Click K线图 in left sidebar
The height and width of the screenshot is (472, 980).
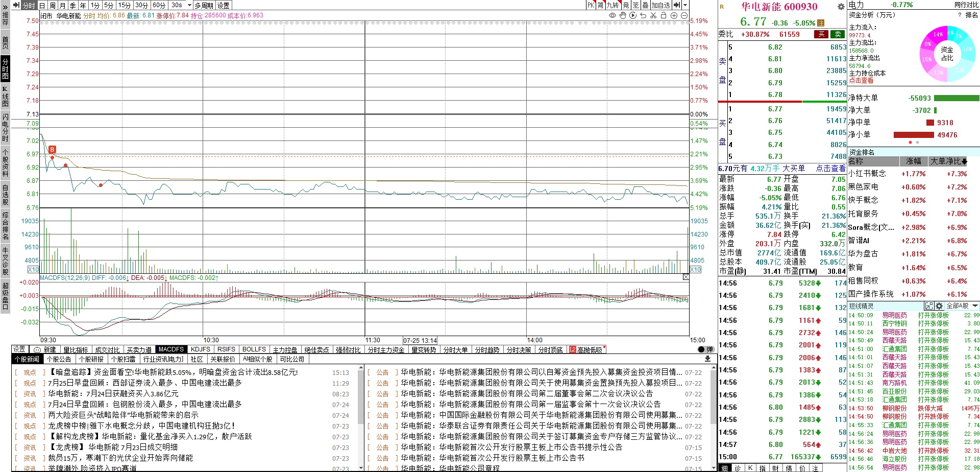click(5, 96)
